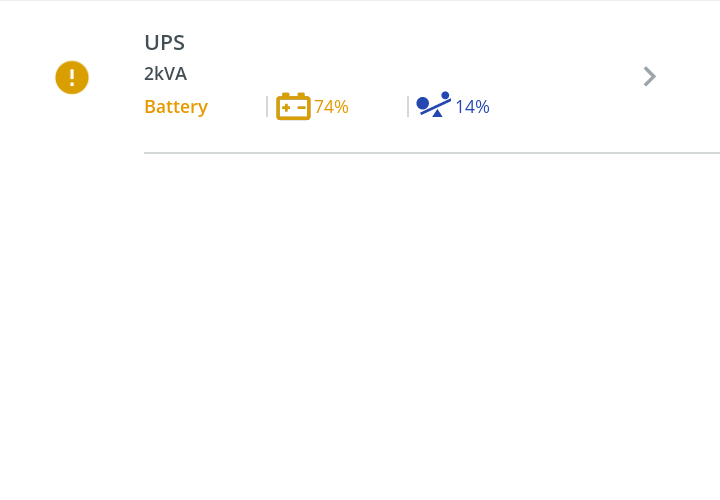Click separator between Battery label and battery icon
Screen dimensions: 720x500
click(x=267, y=107)
